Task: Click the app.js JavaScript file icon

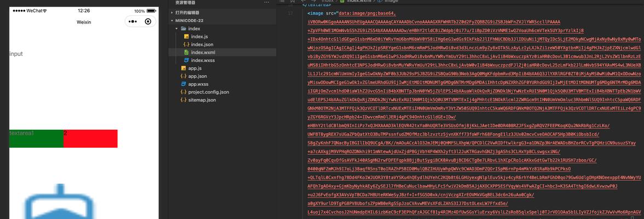Action: pos(184,68)
